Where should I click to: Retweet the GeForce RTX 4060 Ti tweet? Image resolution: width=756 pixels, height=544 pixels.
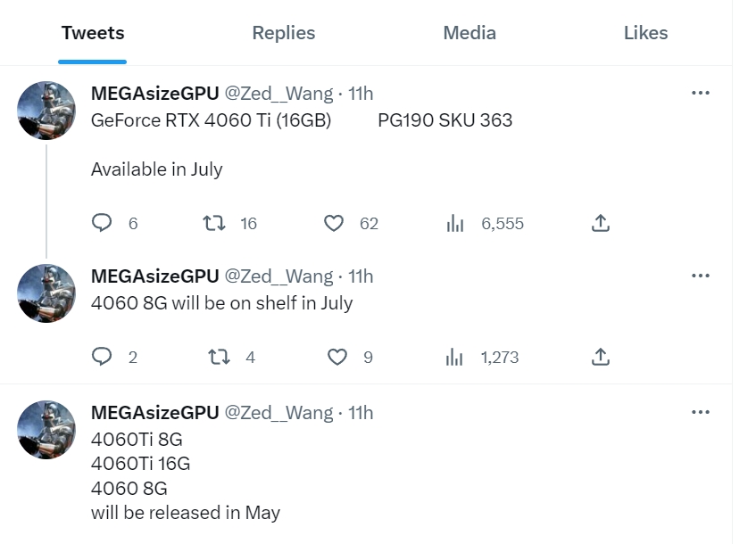point(214,223)
